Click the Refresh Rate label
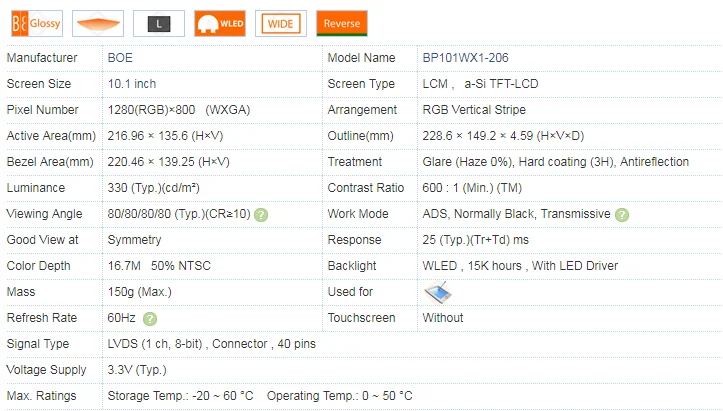Image resolution: width=723 pixels, height=411 pixels. [41, 318]
